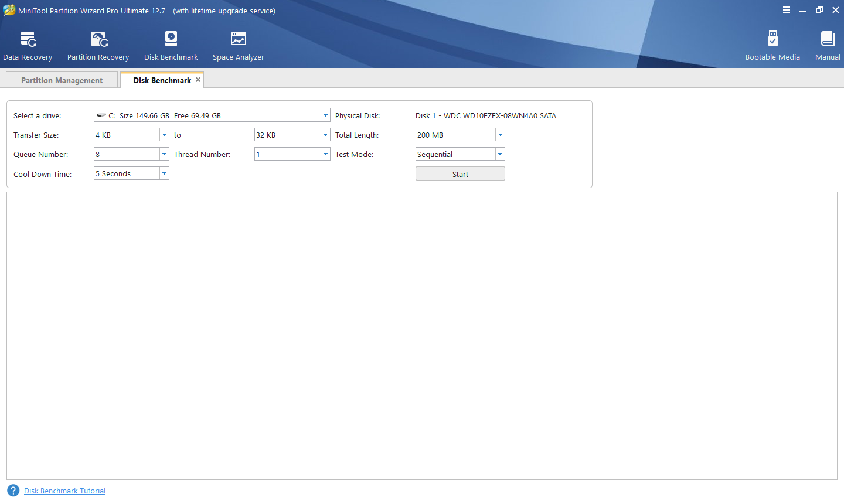Open the Disk Benchmark Tutorial link

(64, 491)
